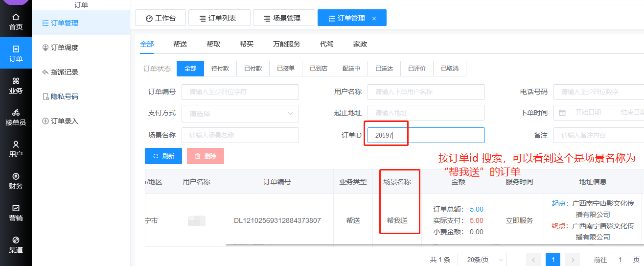Choose 待付款 order status filter
The image size is (644, 266).
(x=220, y=69)
